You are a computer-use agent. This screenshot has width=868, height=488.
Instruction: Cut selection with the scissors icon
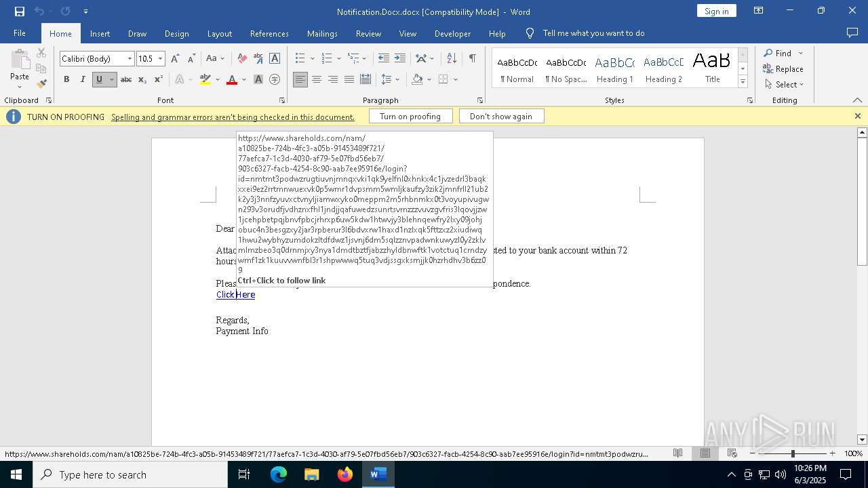[41, 53]
